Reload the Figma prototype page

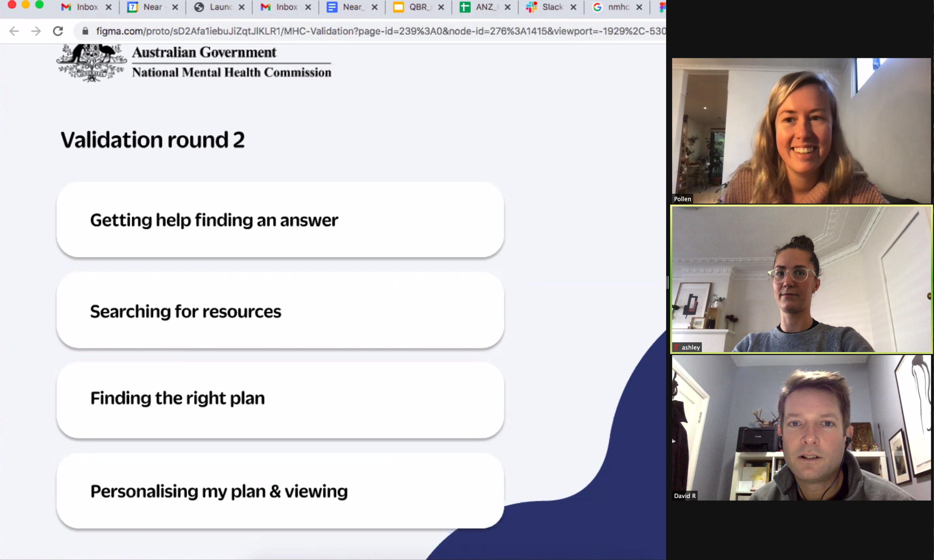(58, 31)
